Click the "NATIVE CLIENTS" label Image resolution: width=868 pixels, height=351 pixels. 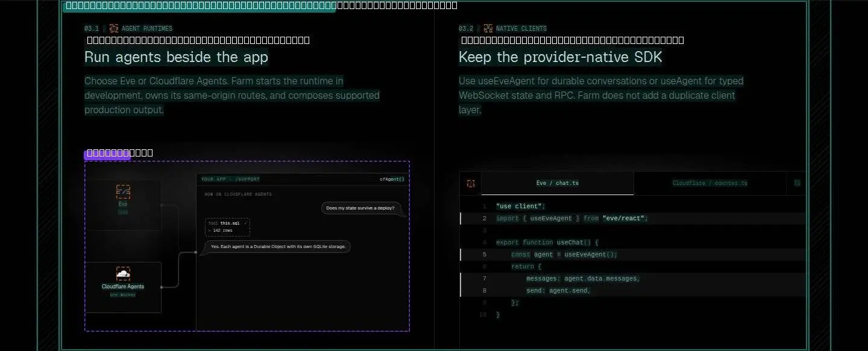pos(521,28)
